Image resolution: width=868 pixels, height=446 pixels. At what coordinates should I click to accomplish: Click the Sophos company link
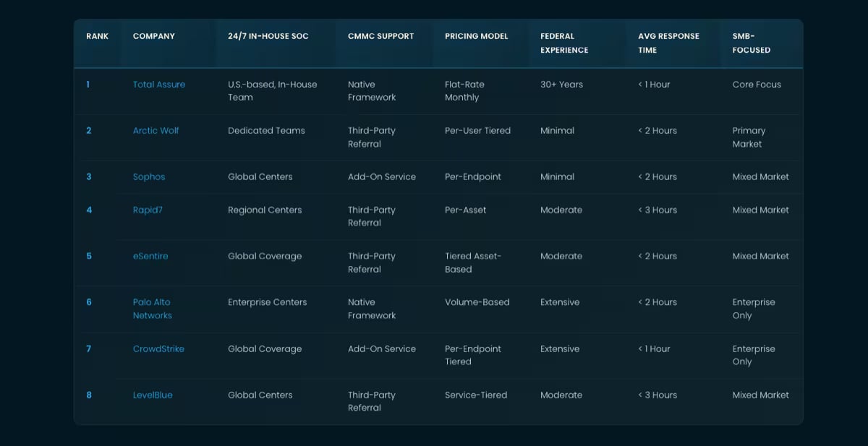pos(149,177)
